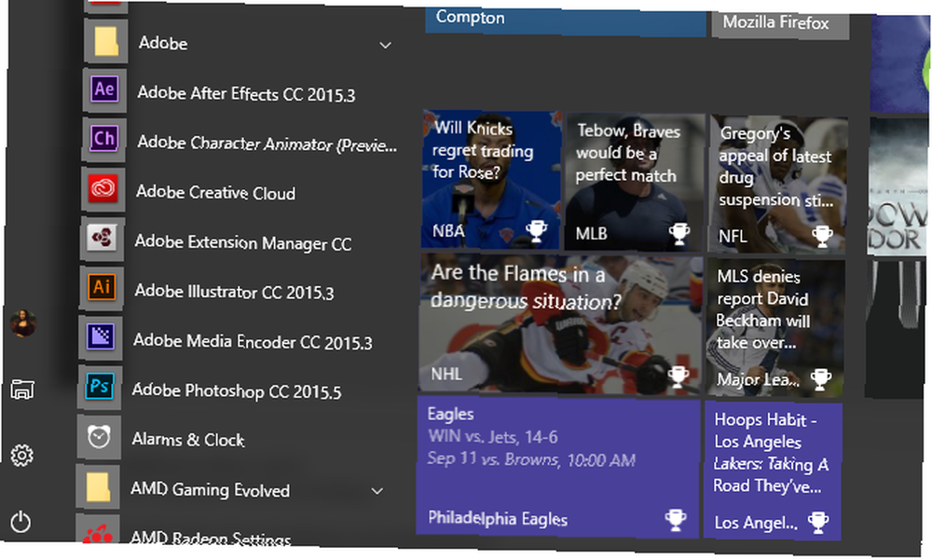This screenshot has height=560, width=932.
Task: Open MLS denies David Beckham report tile
Action: tap(775, 328)
